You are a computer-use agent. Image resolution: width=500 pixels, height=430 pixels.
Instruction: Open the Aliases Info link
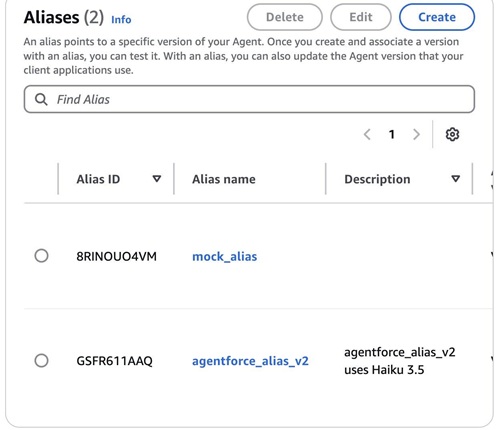click(121, 20)
